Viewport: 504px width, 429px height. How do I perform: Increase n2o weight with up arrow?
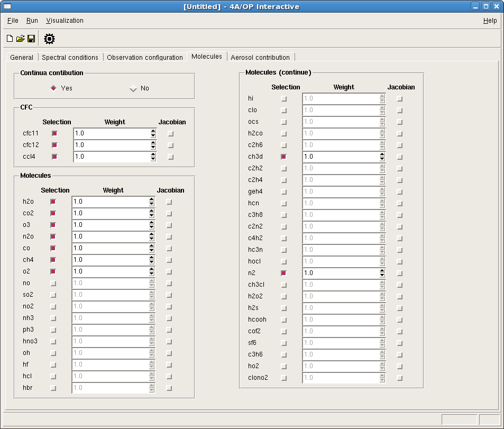151,234
